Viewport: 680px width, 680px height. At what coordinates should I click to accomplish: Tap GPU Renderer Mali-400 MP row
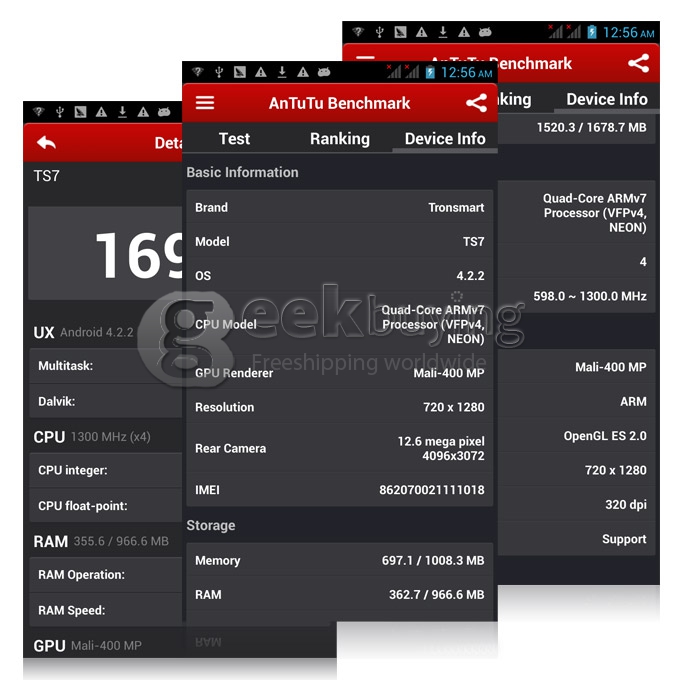(340, 373)
